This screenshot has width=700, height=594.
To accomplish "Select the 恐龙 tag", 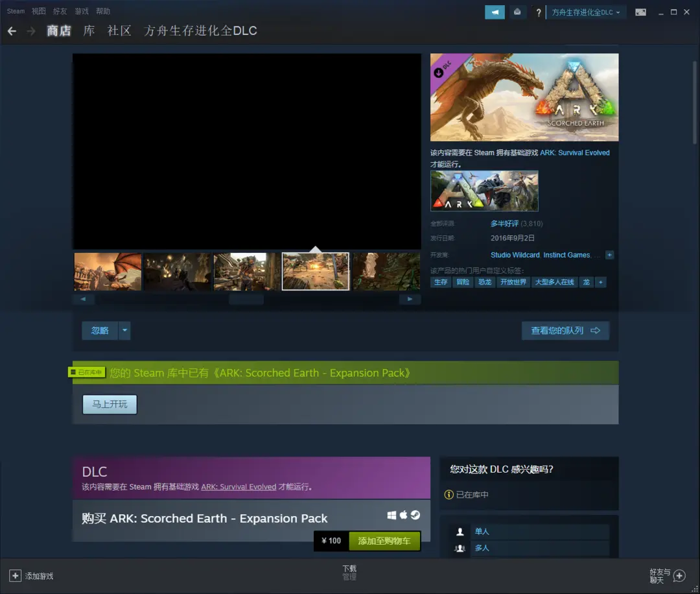I will 485,282.
